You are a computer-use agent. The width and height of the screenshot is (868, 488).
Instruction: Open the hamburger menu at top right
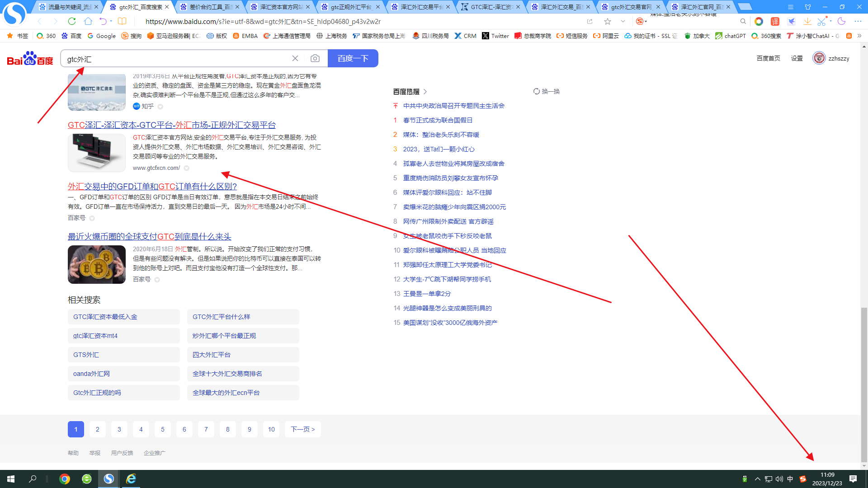pos(790,7)
